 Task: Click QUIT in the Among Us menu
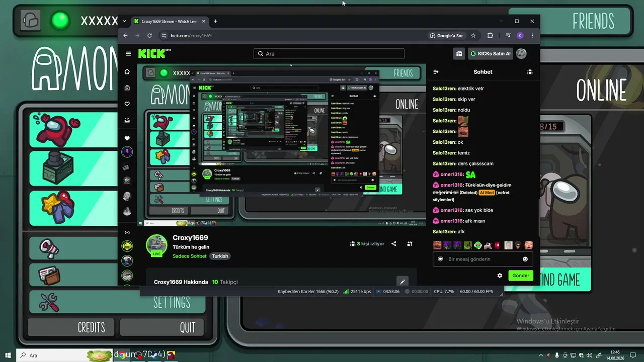[163, 327]
